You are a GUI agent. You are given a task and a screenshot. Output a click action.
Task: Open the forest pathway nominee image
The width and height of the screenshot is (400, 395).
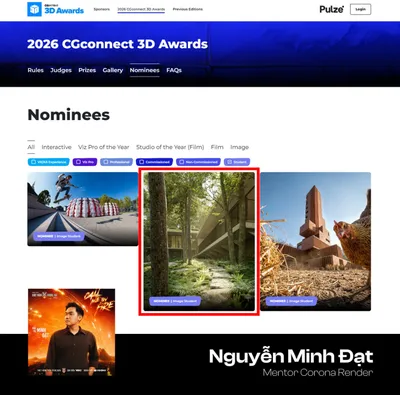(x=199, y=242)
